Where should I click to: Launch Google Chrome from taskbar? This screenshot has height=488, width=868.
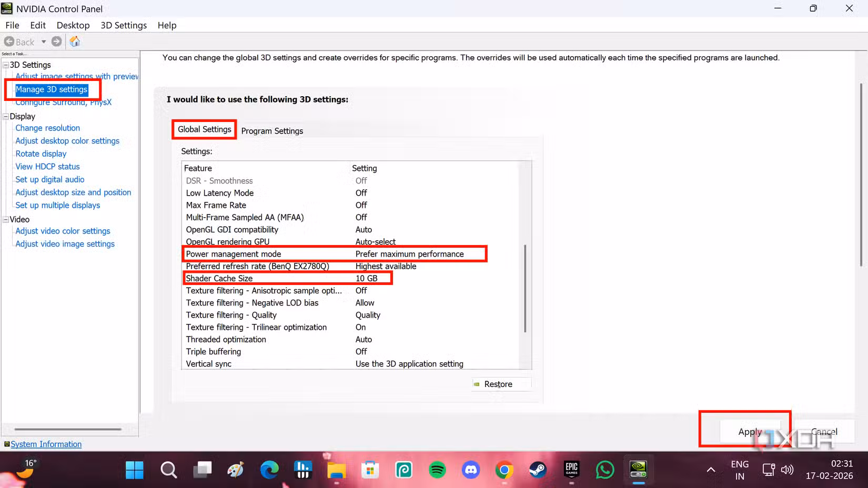[504, 470]
